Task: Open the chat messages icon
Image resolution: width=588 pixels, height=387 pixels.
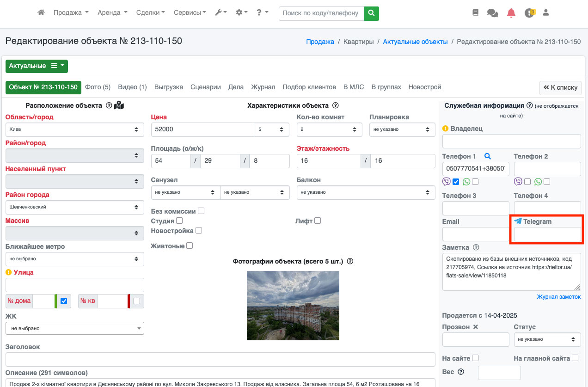Action: [492, 13]
